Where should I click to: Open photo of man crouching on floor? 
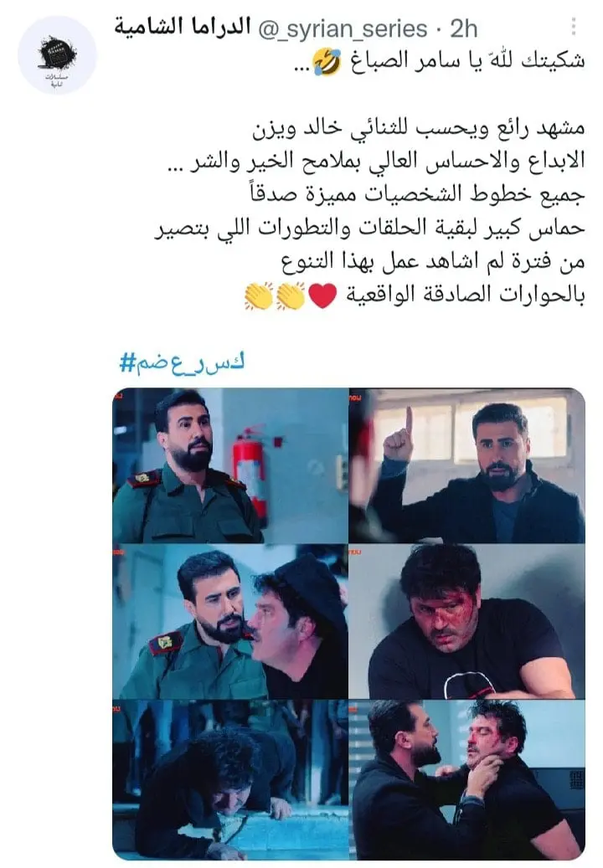tap(229, 779)
